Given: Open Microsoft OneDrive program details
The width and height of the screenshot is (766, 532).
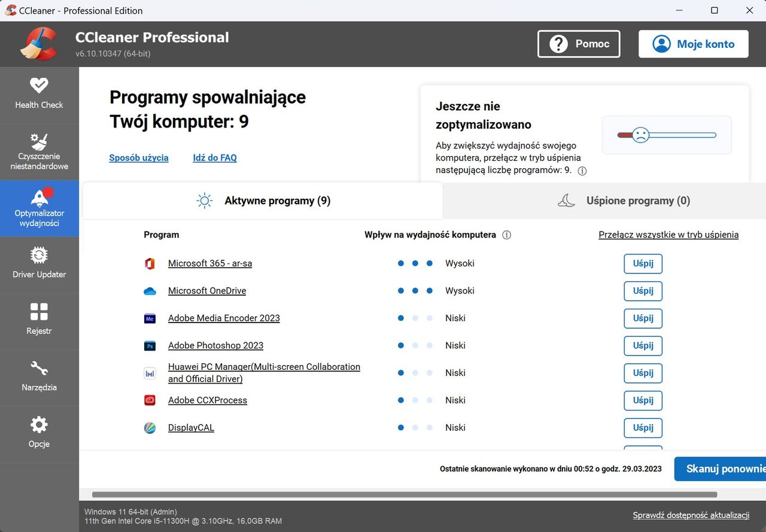Looking at the screenshot, I should tap(207, 291).
